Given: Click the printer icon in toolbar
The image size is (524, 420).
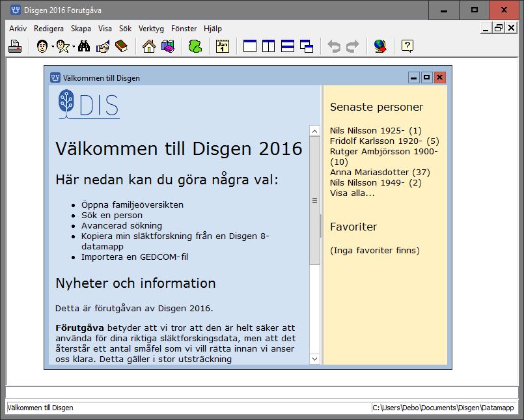Looking at the screenshot, I should [15, 46].
